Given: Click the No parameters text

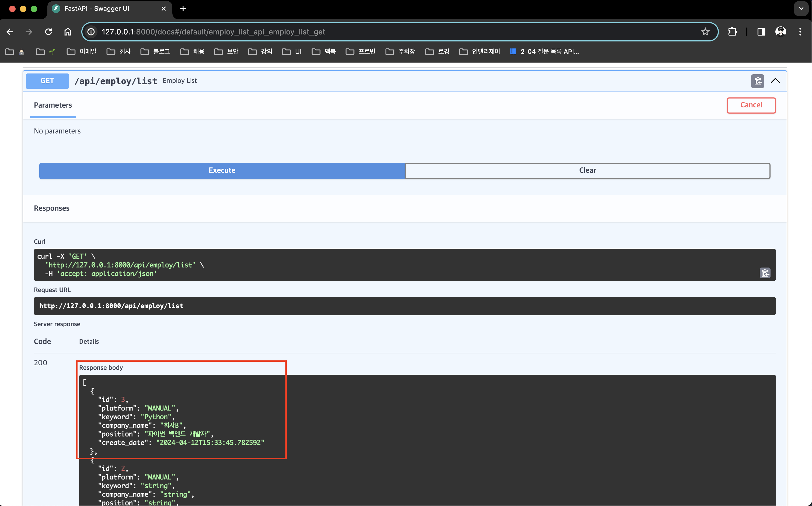Looking at the screenshot, I should pyautogui.click(x=57, y=131).
